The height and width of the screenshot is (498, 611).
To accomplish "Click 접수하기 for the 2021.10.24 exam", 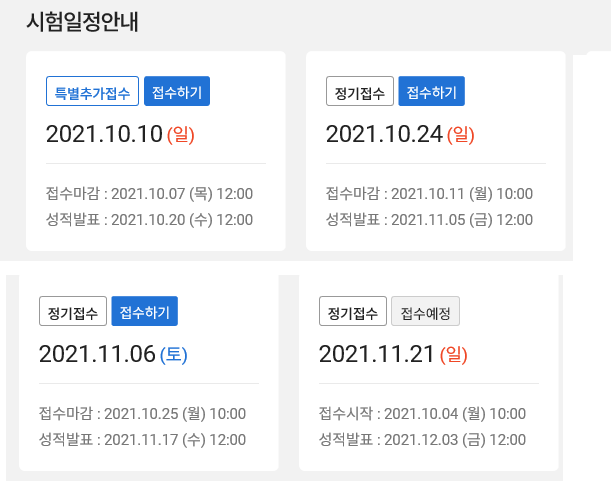I will (x=431, y=92).
